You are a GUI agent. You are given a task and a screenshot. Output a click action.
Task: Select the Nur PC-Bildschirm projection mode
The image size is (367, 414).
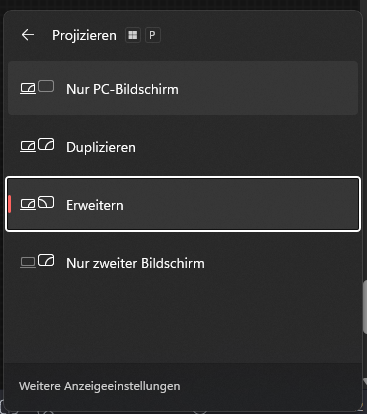[x=183, y=88]
